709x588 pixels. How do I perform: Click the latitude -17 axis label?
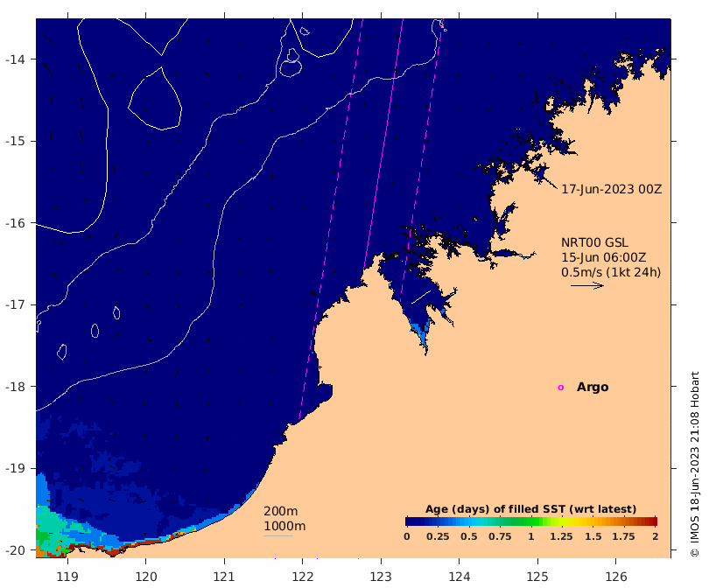15,304
